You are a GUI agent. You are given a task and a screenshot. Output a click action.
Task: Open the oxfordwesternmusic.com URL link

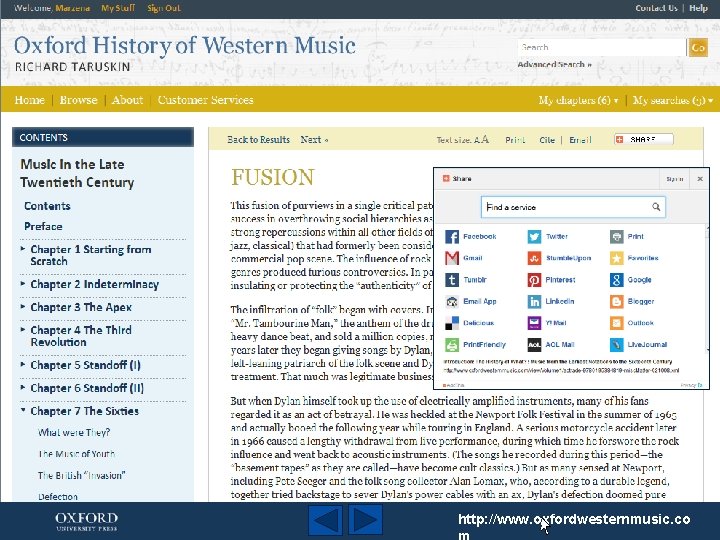pos(574,526)
